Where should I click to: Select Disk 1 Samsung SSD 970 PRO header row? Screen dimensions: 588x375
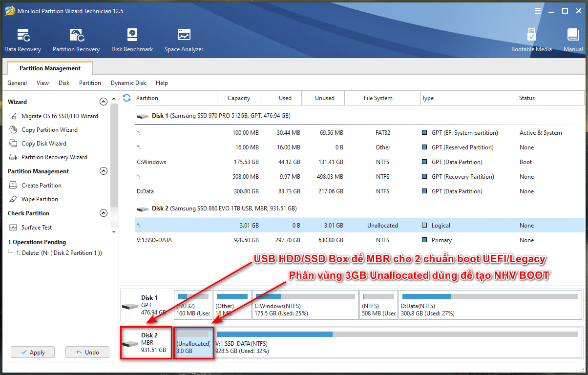pos(359,116)
